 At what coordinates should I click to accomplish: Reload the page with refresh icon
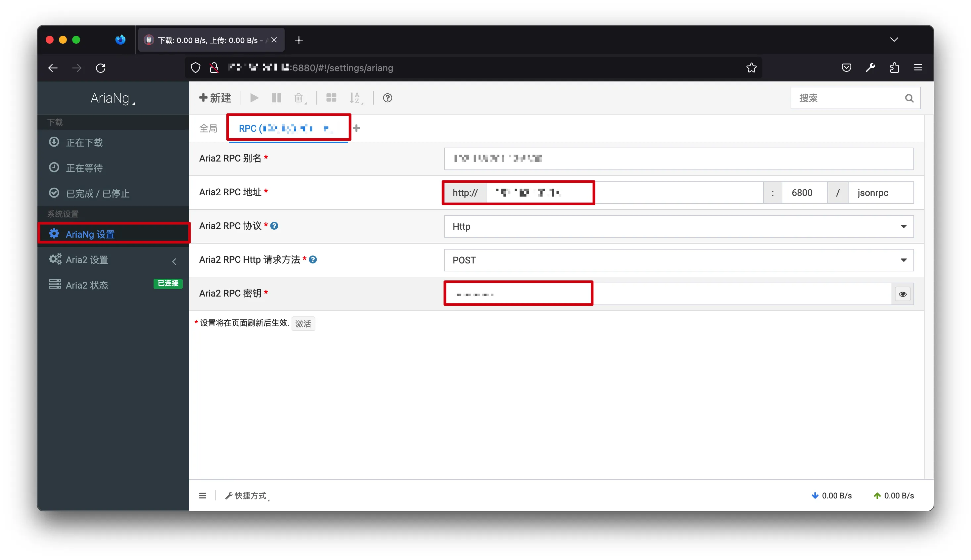[x=101, y=68]
